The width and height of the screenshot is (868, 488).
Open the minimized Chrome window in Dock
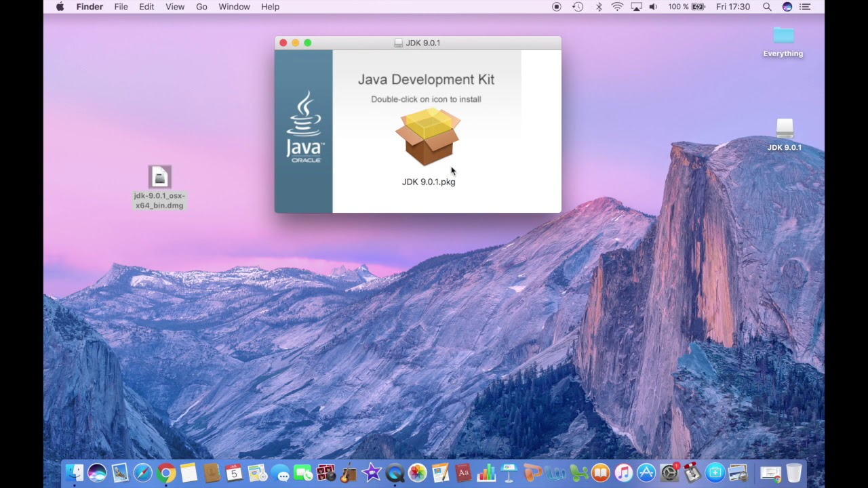tap(771, 472)
